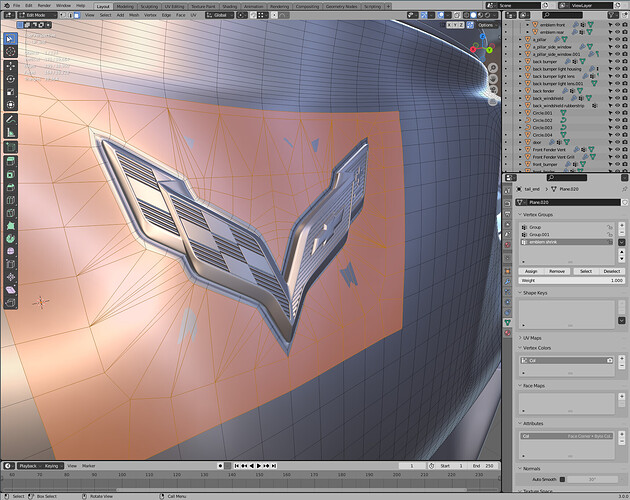Toggle face select mode
This screenshot has width=630, height=500.
(77, 15)
